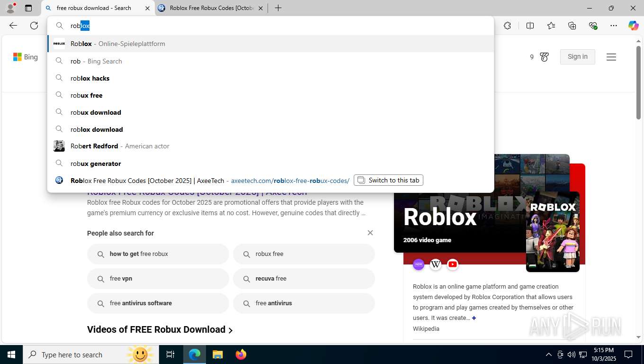
Task: Open File Explorer in the taskbar
Action: (217, 355)
